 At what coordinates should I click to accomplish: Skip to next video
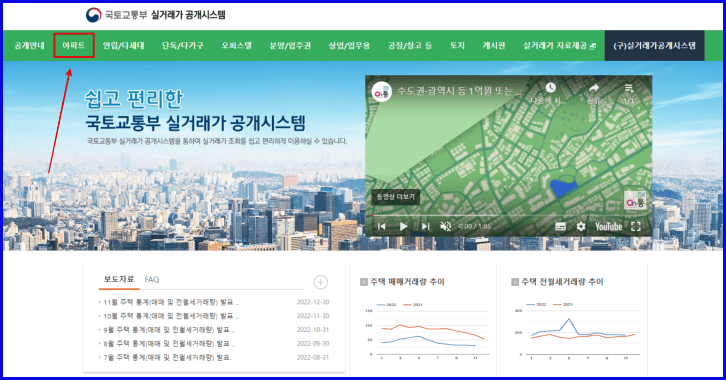click(425, 226)
